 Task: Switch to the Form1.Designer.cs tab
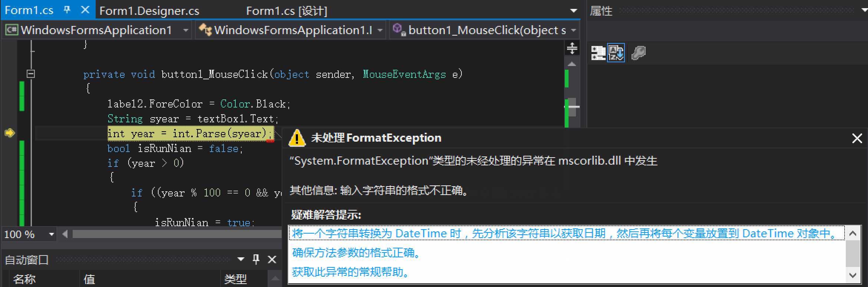click(x=149, y=11)
